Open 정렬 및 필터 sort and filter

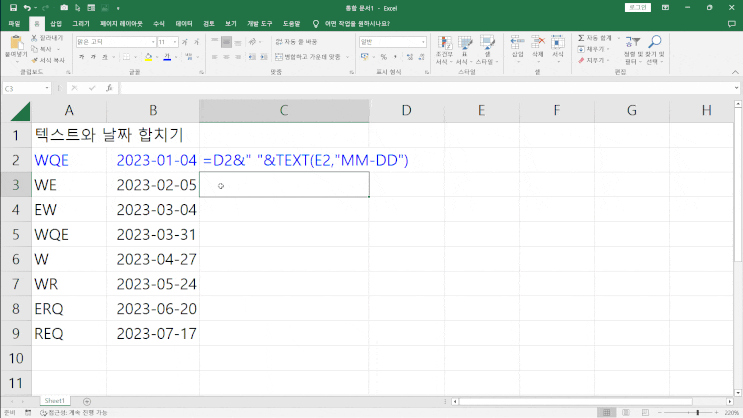click(632, 50)
